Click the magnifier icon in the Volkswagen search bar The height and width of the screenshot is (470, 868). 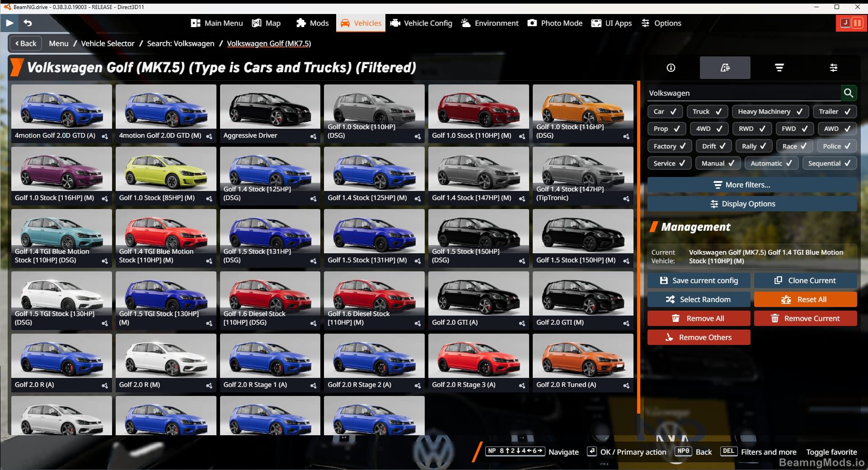849,93
